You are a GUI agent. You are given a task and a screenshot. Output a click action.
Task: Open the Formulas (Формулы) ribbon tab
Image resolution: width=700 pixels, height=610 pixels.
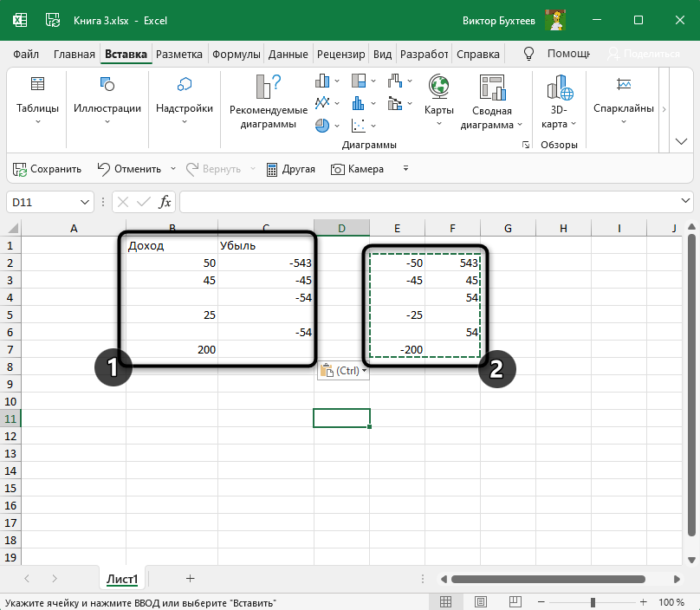[236, 54]
